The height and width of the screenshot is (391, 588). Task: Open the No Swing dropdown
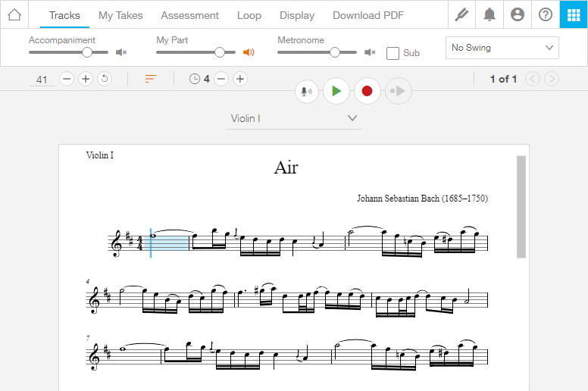(x=502, y=48)
